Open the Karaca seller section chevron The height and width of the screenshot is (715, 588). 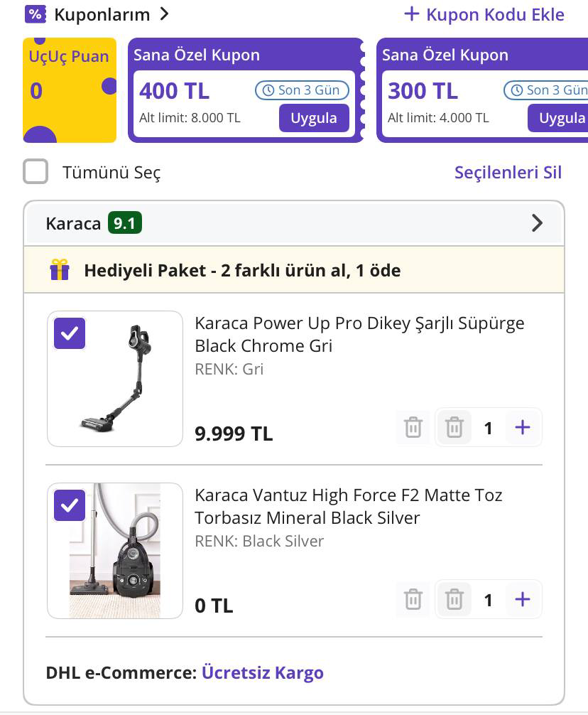(x=537, y=223)
